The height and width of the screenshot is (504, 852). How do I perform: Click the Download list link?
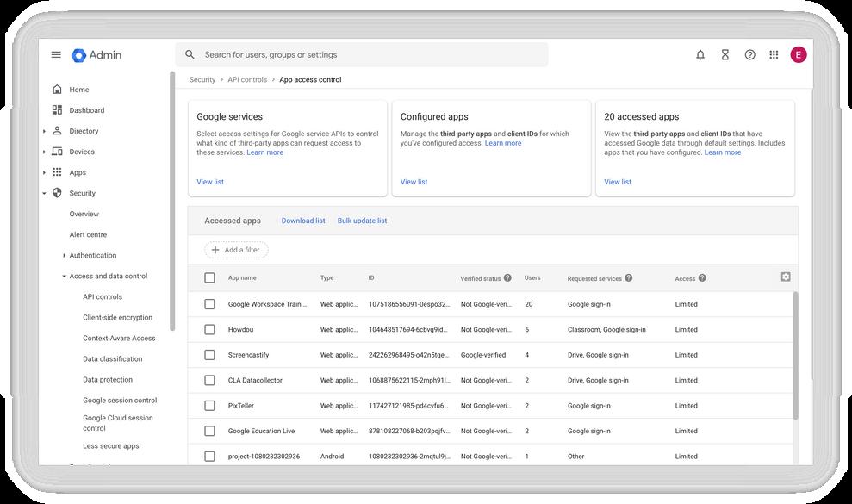tap(303, 221)
